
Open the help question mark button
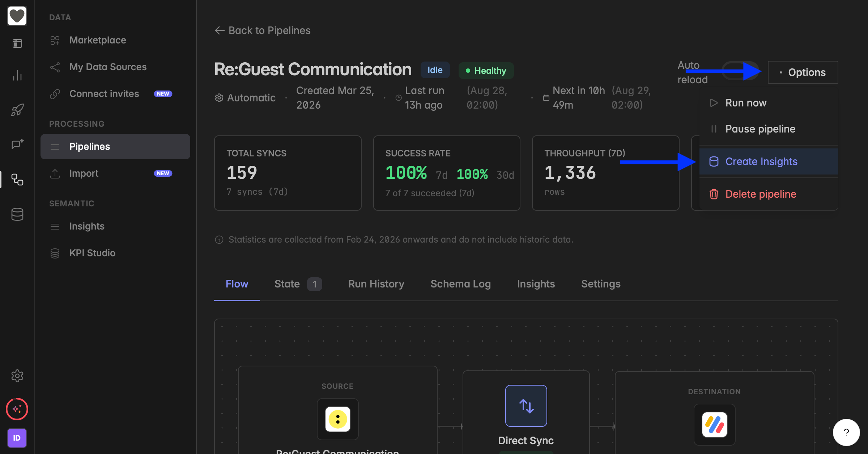[x=846, y=432]
